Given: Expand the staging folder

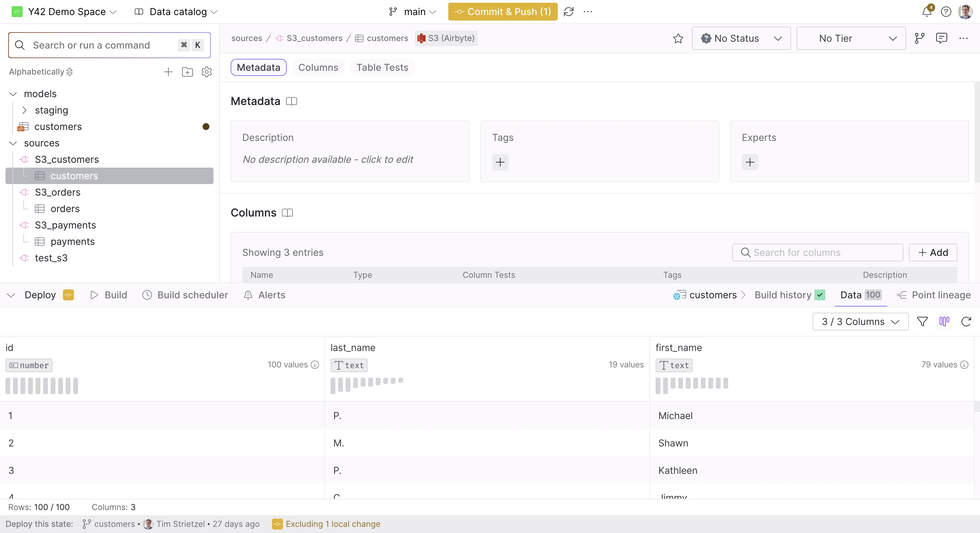Looking at the screenshot, I should [24, 110].
